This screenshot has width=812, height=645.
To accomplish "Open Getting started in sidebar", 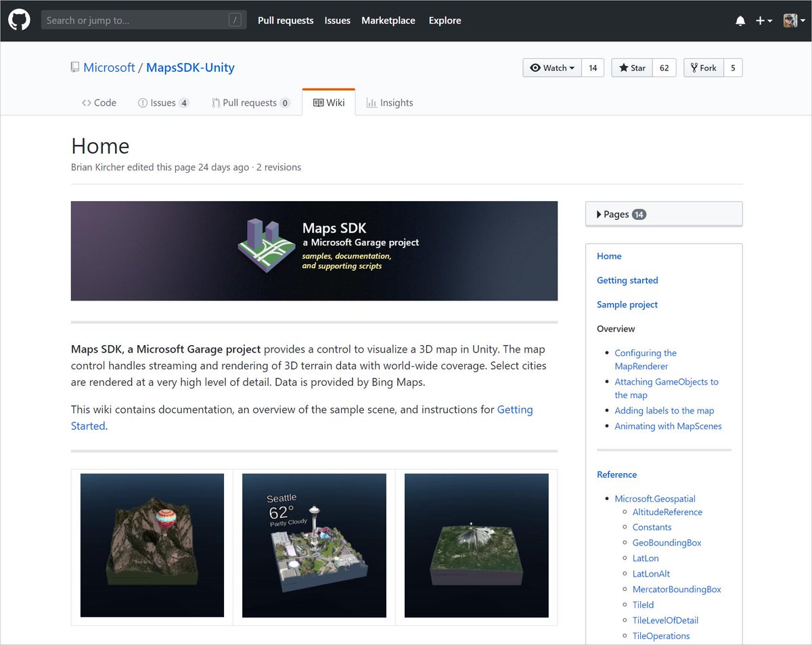I will pos(627,280).
